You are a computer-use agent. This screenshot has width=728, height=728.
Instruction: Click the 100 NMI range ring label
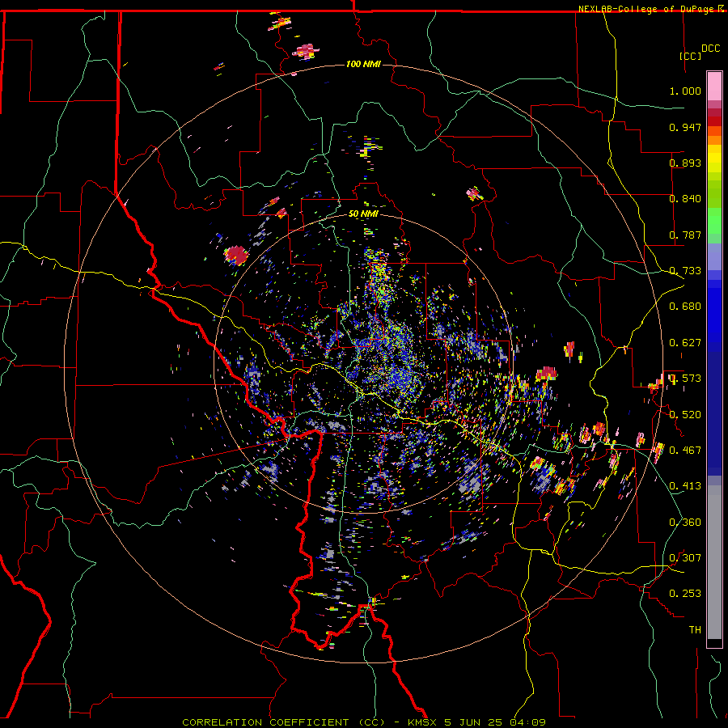(363, 64)
